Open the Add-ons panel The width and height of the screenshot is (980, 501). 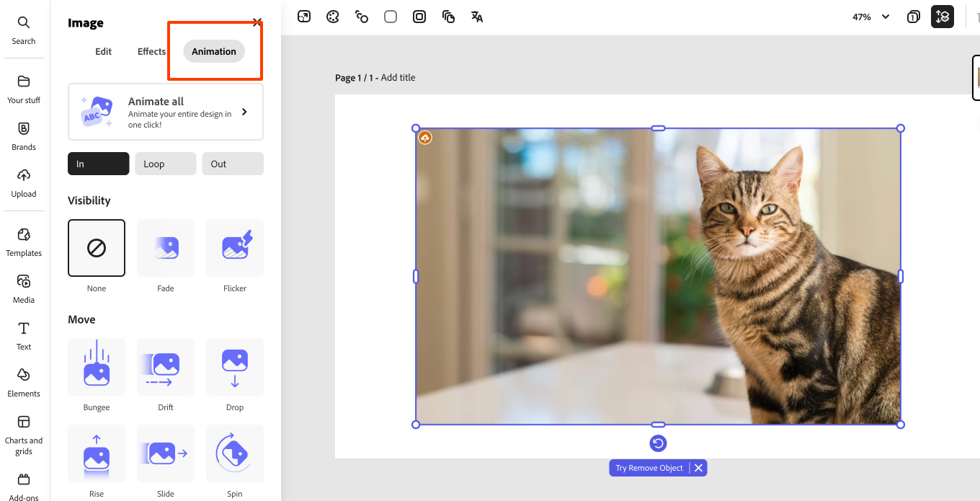coord(24,487)
